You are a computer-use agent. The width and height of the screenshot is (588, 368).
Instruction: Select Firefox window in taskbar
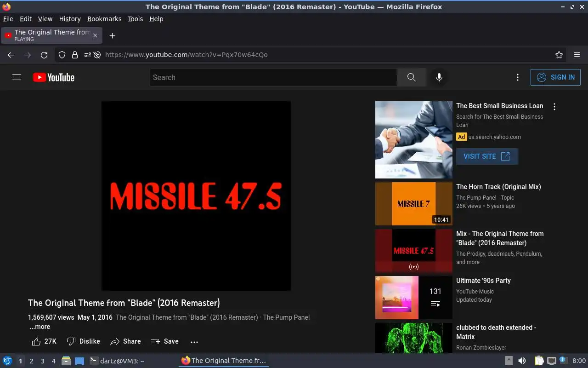[224, 361]
